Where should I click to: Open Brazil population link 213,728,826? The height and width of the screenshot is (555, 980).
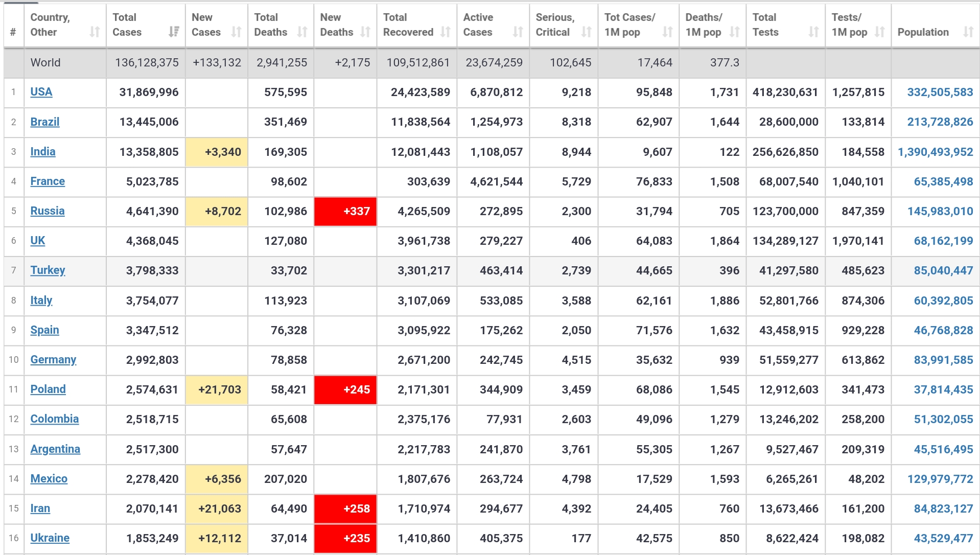940,122
